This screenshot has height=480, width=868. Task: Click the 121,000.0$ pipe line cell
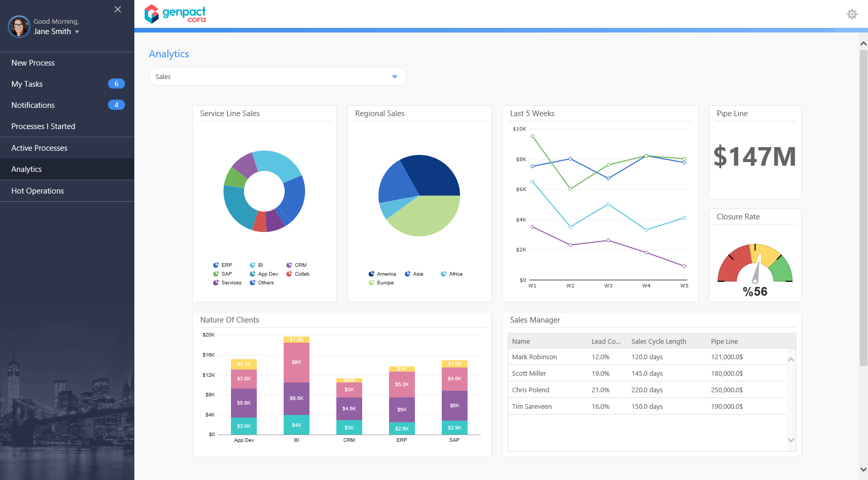click(727, 357)
